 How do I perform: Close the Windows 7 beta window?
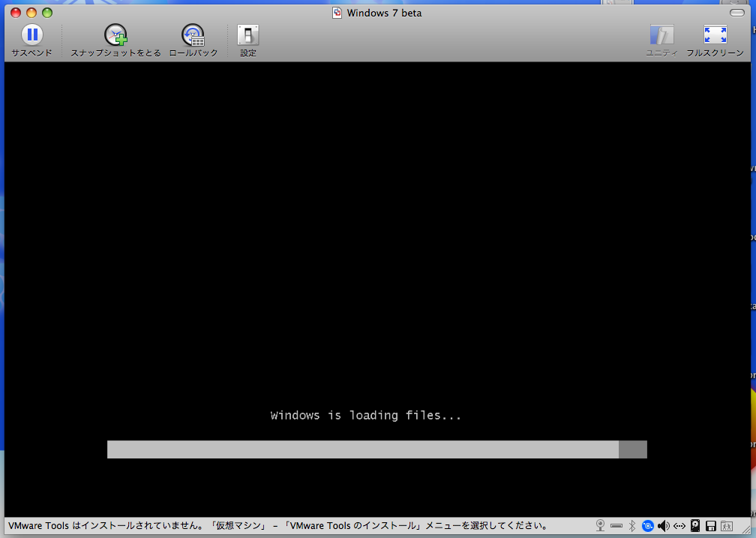16,13
